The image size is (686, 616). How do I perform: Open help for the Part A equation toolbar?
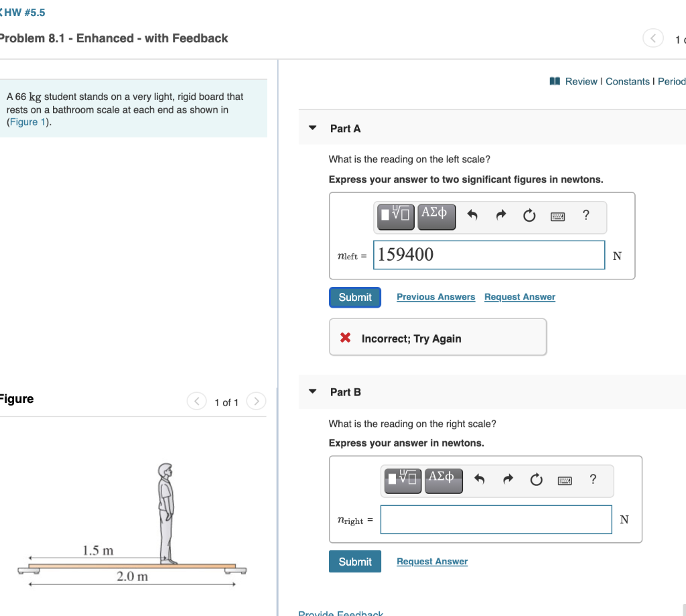(x=585, y=215)
